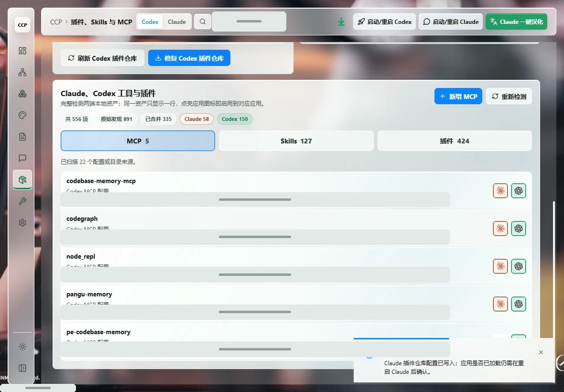Click the codegraph row name
This screenshot has height=392, width=564.
[x=82, y=218]
